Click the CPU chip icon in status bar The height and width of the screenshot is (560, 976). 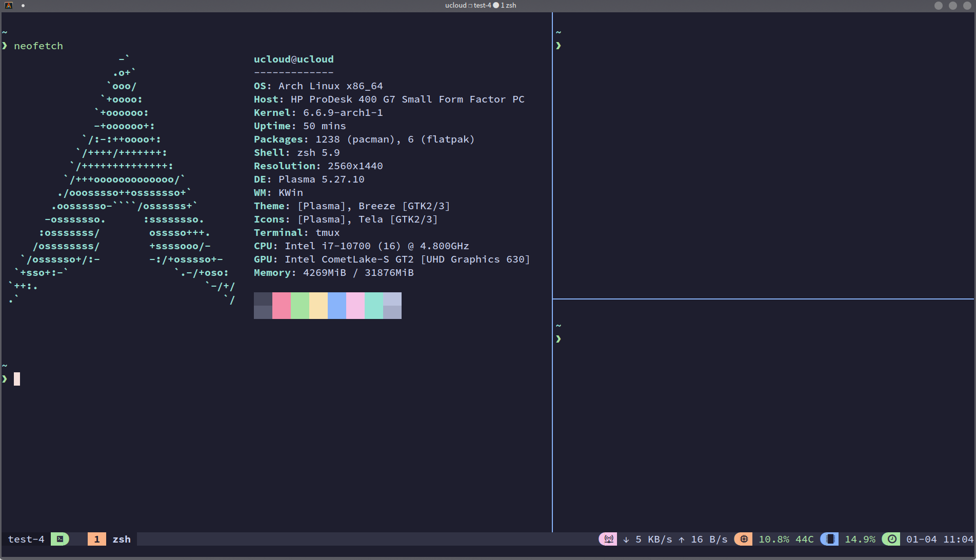tap(744, 539)
